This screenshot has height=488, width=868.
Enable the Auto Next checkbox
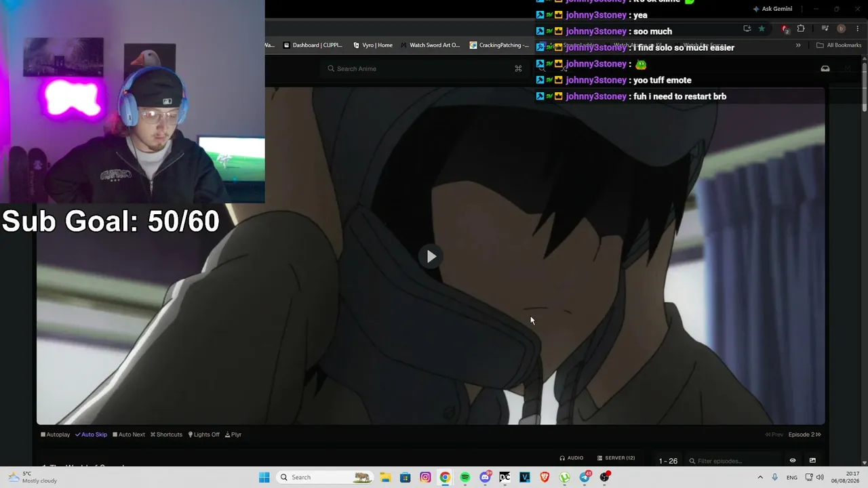coord(129,434)
